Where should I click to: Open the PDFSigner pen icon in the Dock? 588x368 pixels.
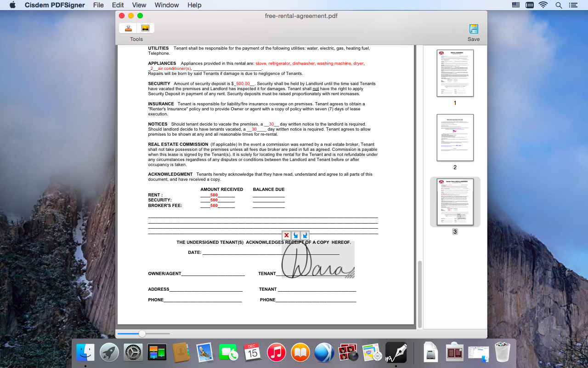396,352
